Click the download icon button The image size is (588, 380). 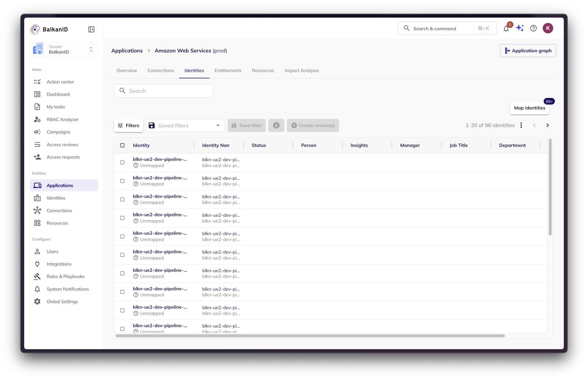pos(276,125)
